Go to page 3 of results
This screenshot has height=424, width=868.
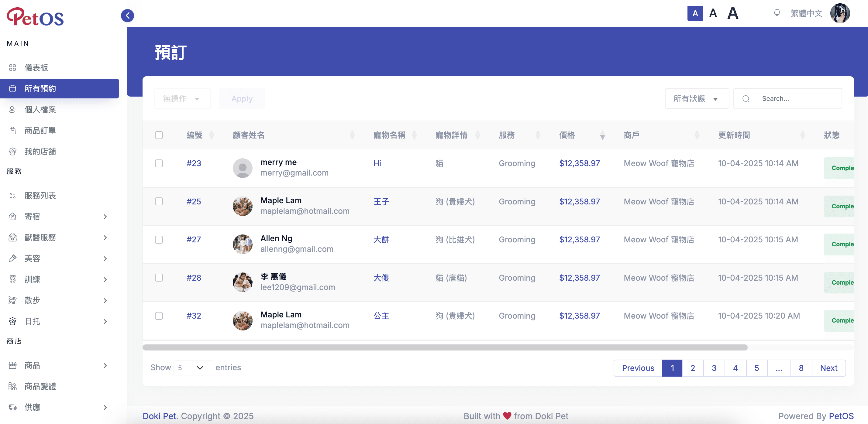point(714,368)
